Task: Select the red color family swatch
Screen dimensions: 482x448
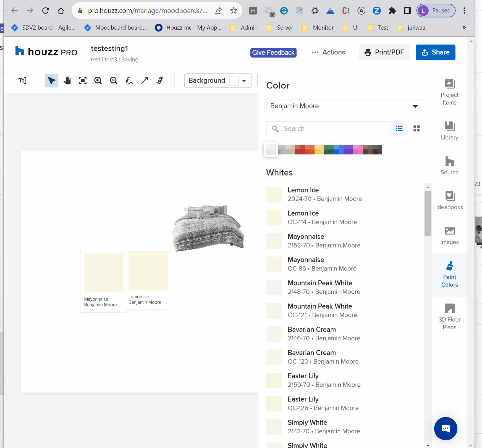Action: [x=300, y=150]
